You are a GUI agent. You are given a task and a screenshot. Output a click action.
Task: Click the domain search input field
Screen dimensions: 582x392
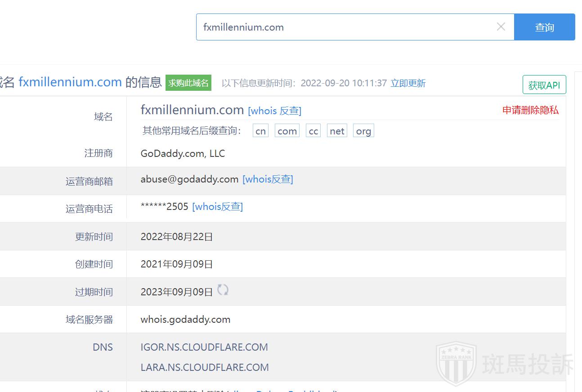click(x=346, y=27)
